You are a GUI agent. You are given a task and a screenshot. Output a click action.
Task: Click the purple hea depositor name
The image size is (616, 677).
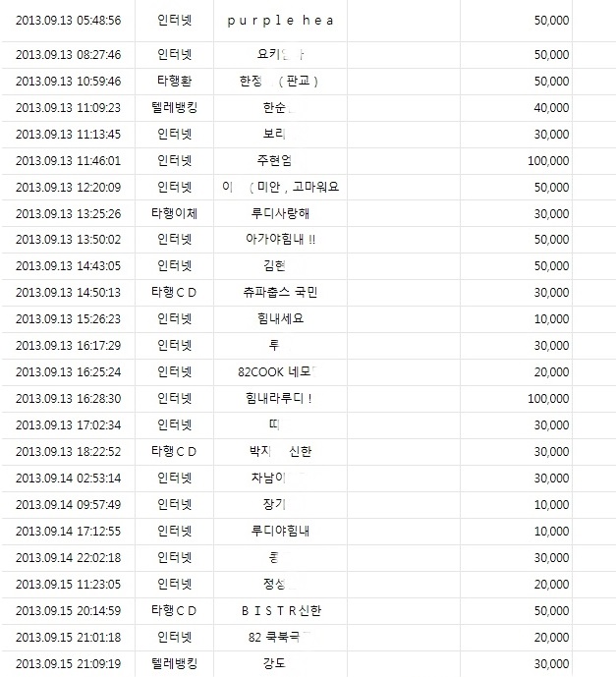point(280,21)
